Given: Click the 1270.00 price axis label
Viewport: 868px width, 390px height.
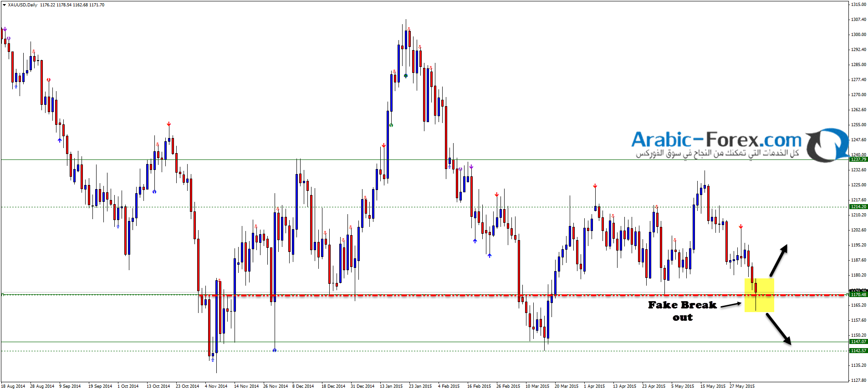Looking at the screenshot, I should [x=858, y=95].
